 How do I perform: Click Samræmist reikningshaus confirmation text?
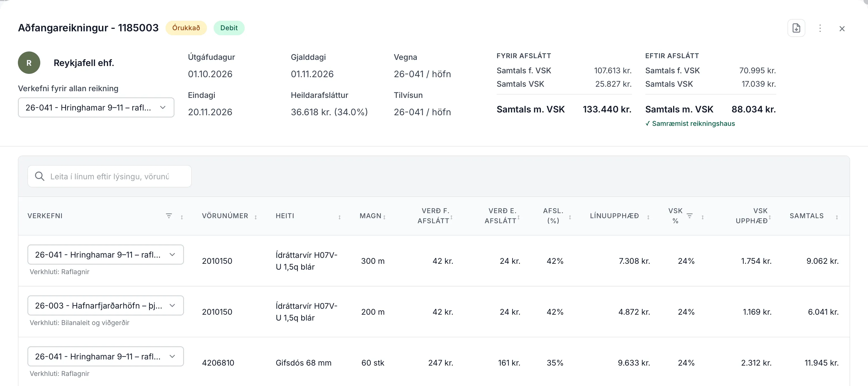(x=690, y=123)
